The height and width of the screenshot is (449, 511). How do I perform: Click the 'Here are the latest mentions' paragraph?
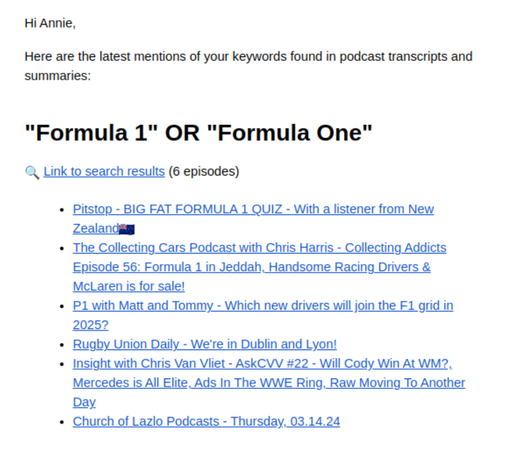pos(248,66)
